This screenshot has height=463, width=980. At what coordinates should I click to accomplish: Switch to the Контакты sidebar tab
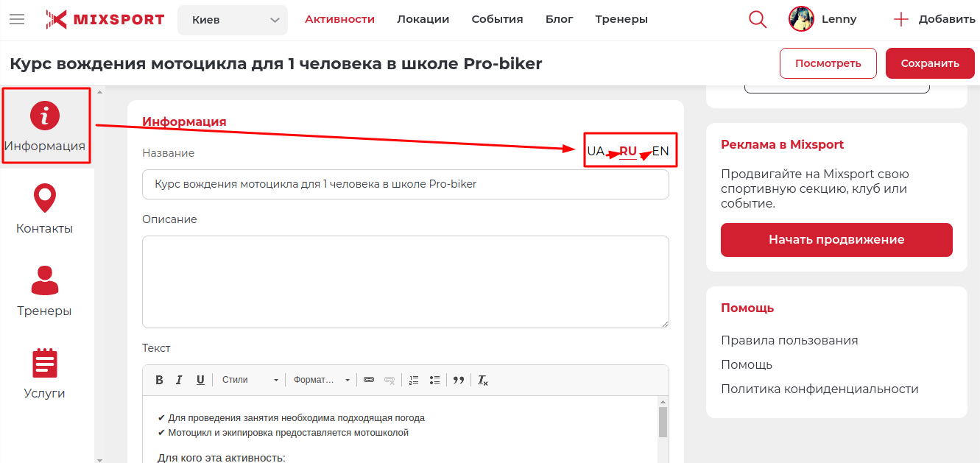point(45,210)
